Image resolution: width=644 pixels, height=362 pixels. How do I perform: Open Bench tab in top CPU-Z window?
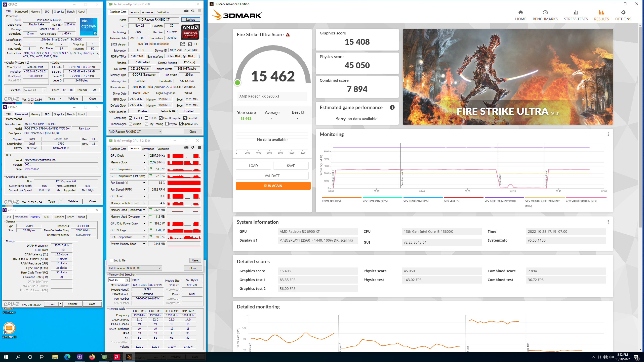tap(71, 12)
